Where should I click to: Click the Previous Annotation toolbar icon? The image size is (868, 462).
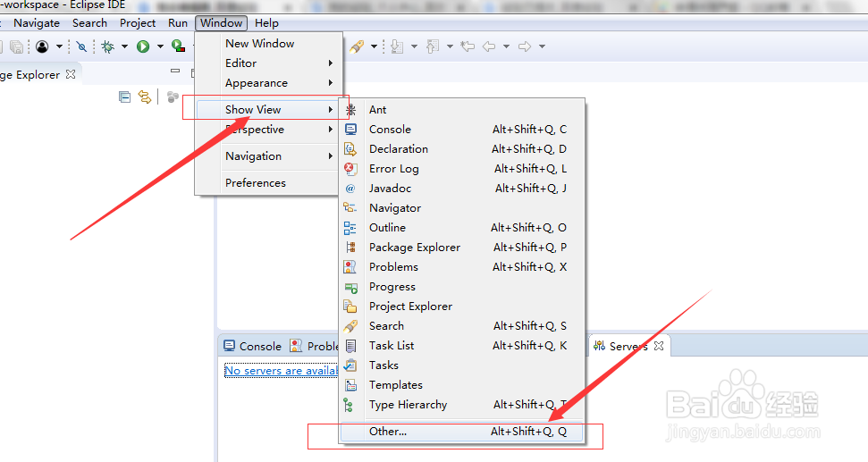point(433,46)
